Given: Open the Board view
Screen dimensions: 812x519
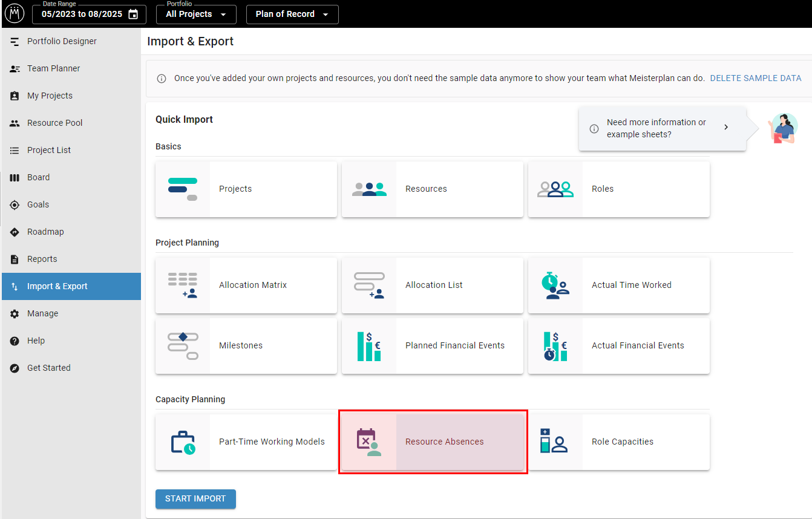Looking at the screenshot, I should [71, 178].
